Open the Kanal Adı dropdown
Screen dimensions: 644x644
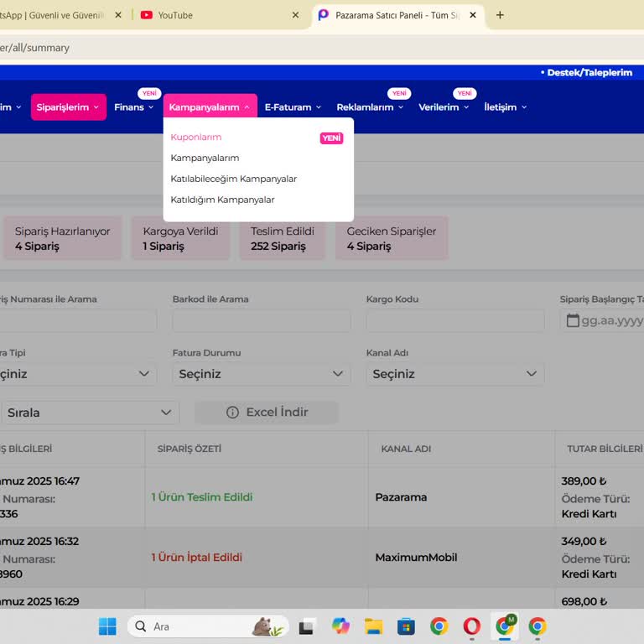click(454, 374)
